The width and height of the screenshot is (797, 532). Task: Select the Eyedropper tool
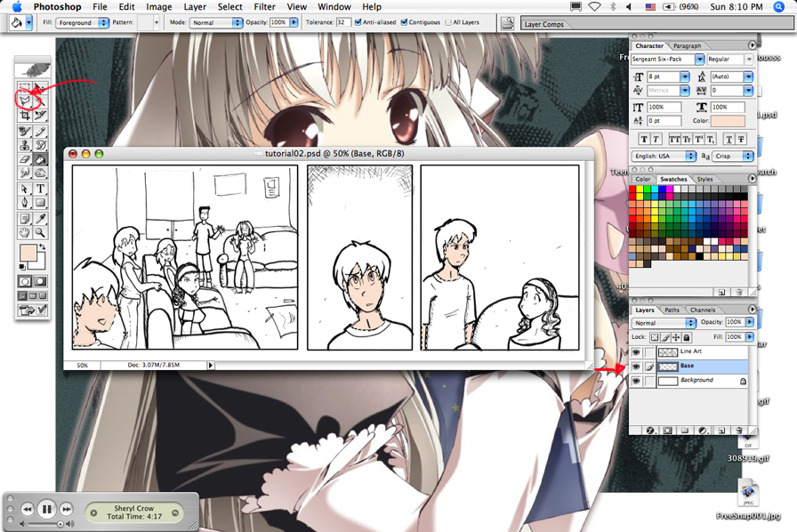click(x=40, y=219)
